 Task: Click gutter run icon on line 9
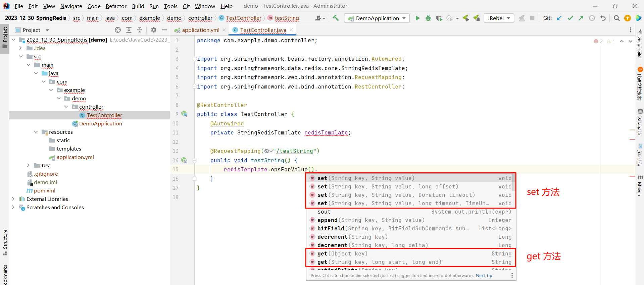coord(184,114)
